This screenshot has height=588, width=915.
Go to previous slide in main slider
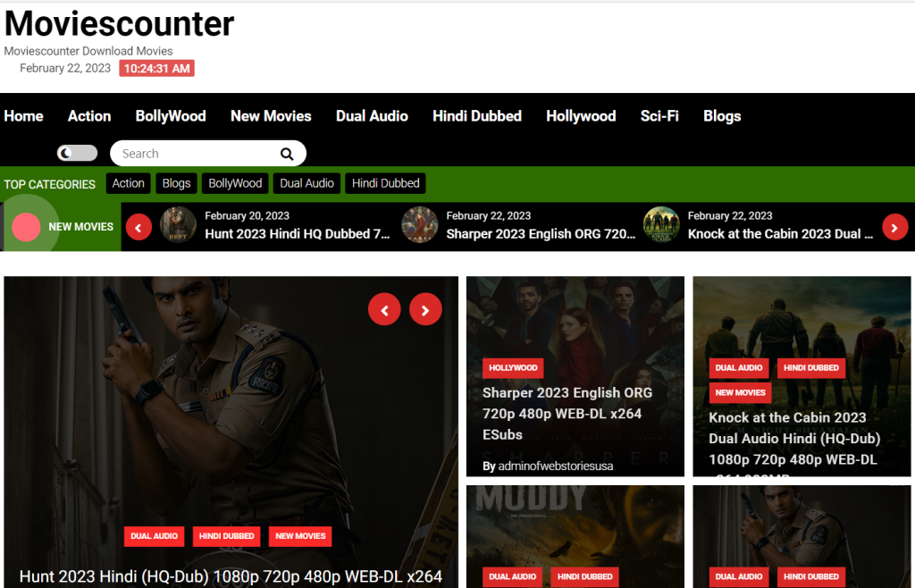click(384, 309)
